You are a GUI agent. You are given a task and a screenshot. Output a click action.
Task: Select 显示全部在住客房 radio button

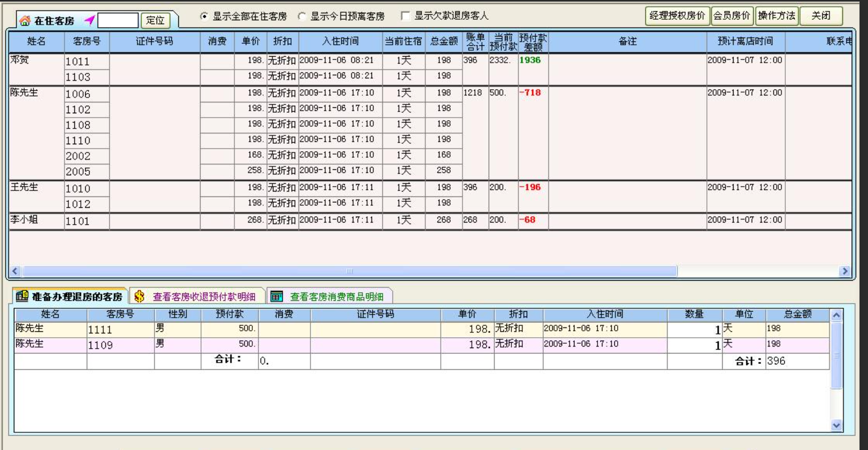204,16
